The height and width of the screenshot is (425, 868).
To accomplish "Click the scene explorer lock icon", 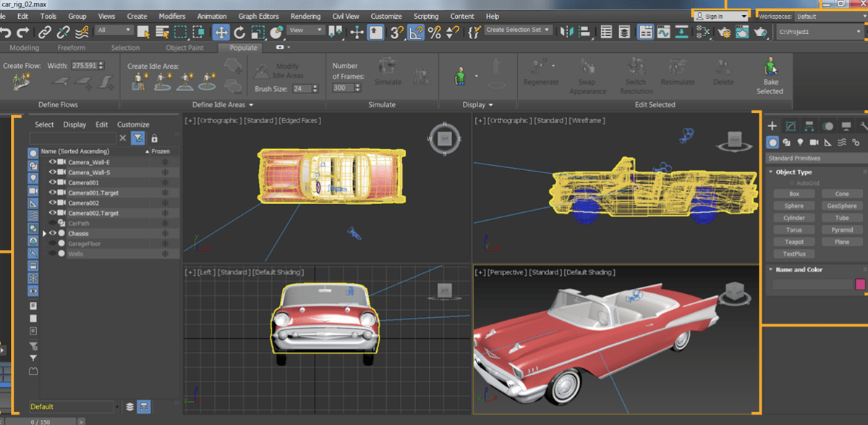I will click(x=154, y=138).
